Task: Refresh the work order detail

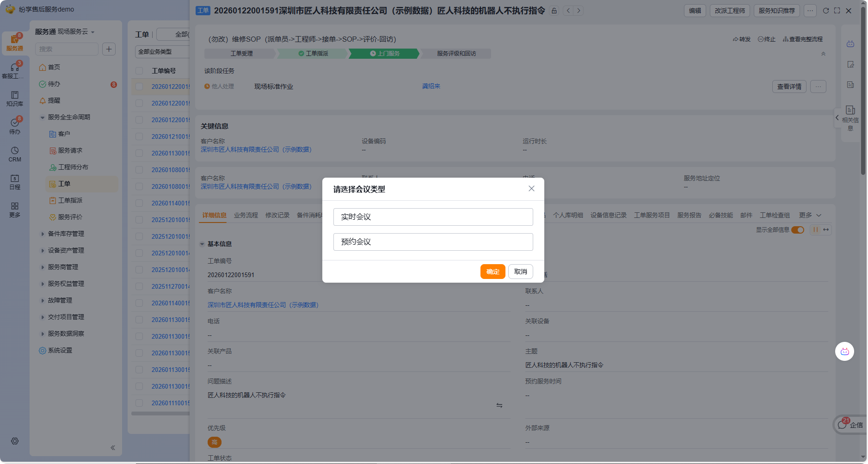Action: coord(826,11)
